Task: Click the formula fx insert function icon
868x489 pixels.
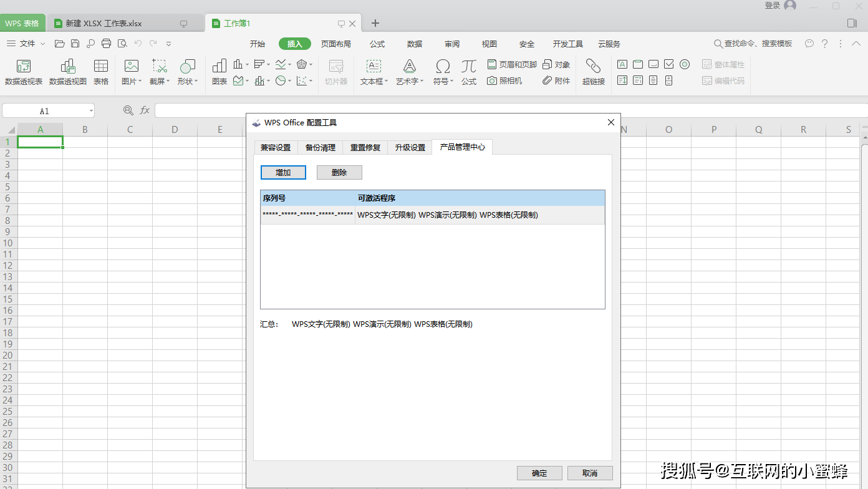Action: coord(145,110)
